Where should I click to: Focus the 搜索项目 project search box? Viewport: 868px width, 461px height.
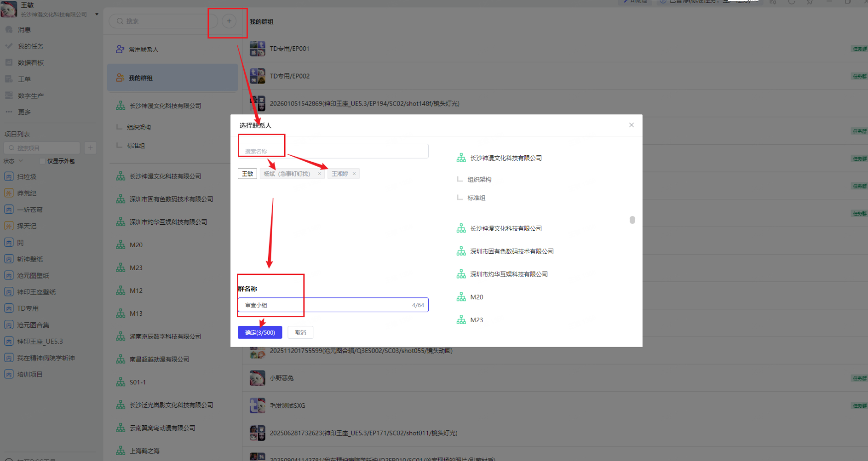42,148
